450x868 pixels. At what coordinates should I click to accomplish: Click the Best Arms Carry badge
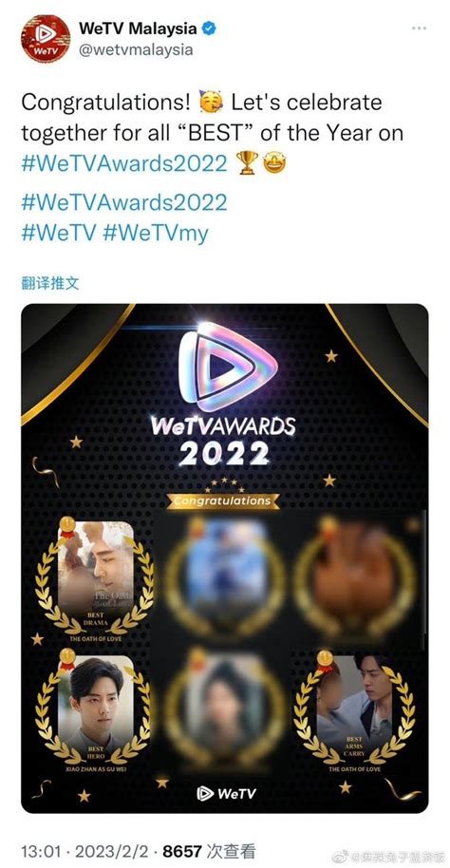pyautogui.click(x=354, y=713)
